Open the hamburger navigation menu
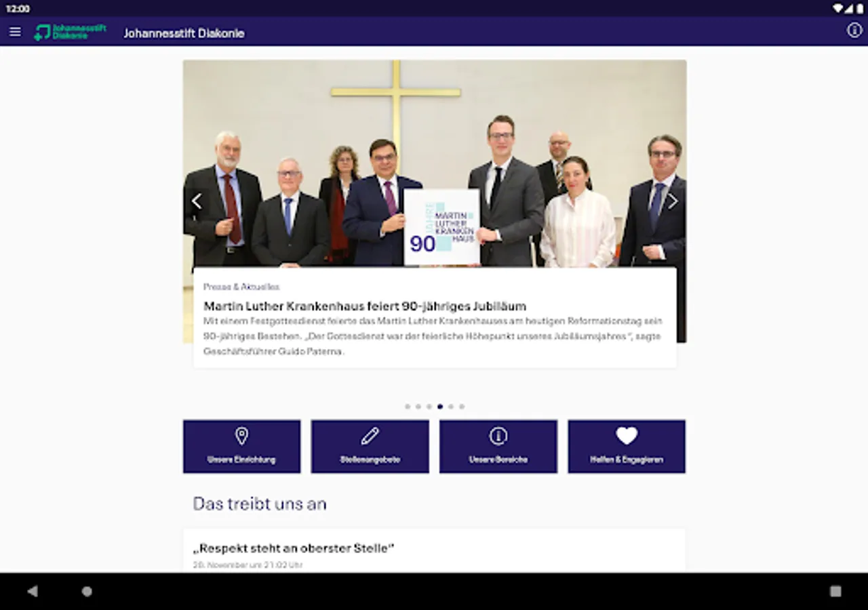The width and height of the screenshot is (868, 610). [x=15, y=32]
